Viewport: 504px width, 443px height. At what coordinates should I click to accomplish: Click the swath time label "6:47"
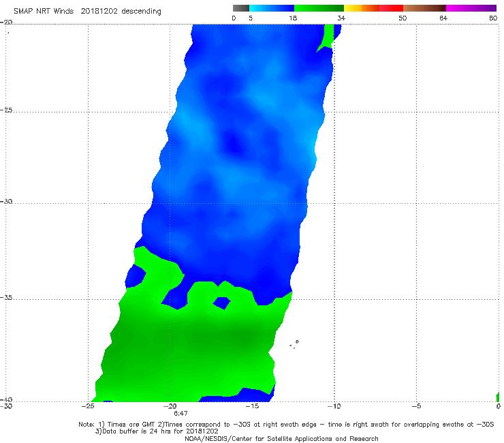click(180, 414)
